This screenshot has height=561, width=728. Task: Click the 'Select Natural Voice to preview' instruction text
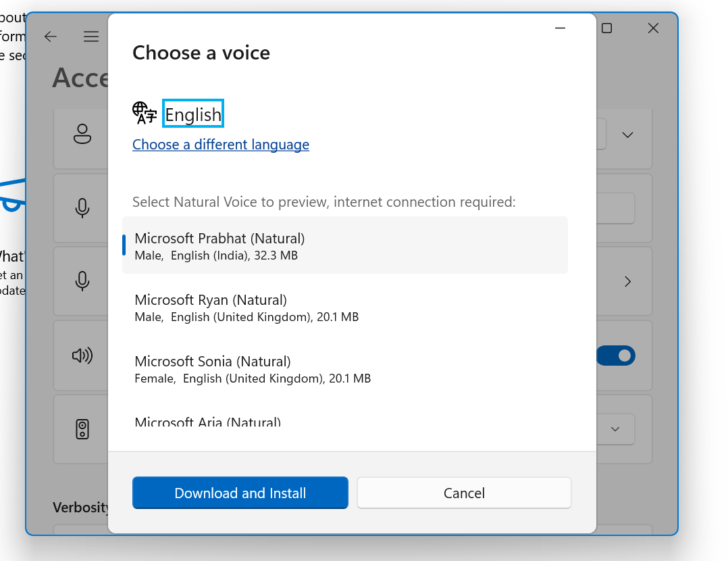click(324, 201)
